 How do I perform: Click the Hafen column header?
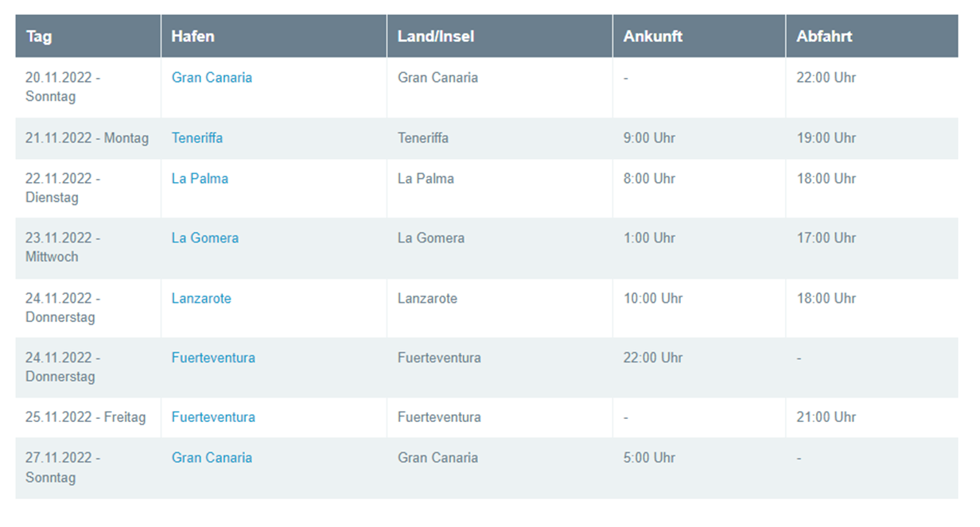point(192,37)
